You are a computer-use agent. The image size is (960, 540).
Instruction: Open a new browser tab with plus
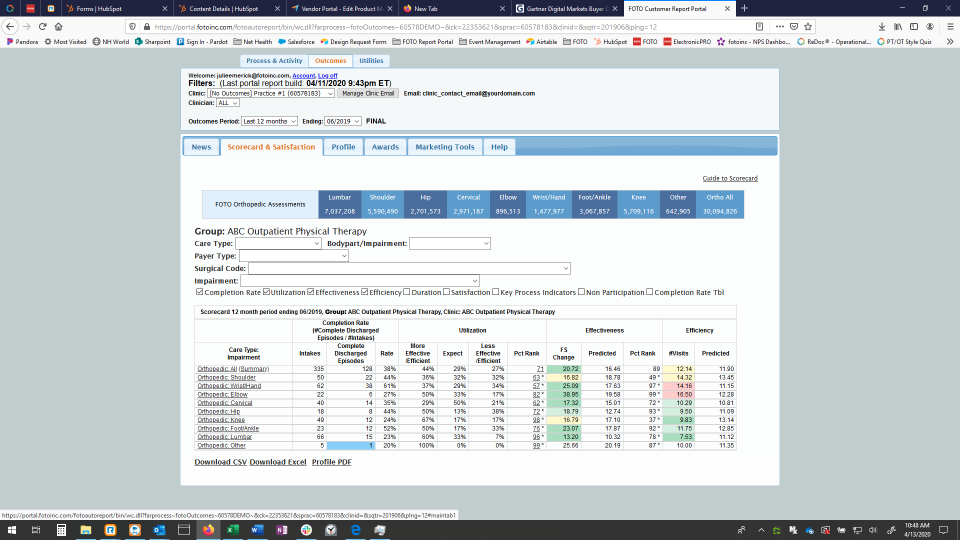pos(744,9)
